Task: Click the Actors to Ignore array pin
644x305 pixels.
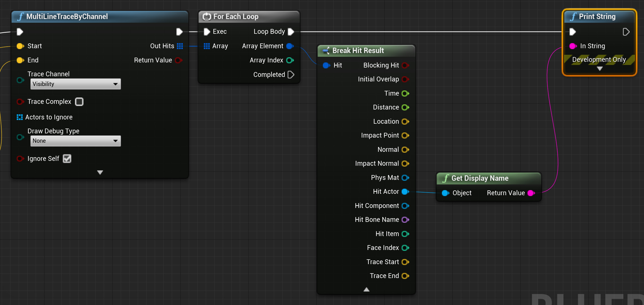Action: 20,117
